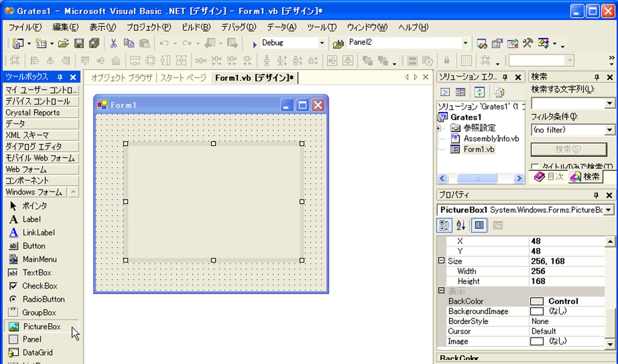Open the Debug menu

(x=238, y=27)
